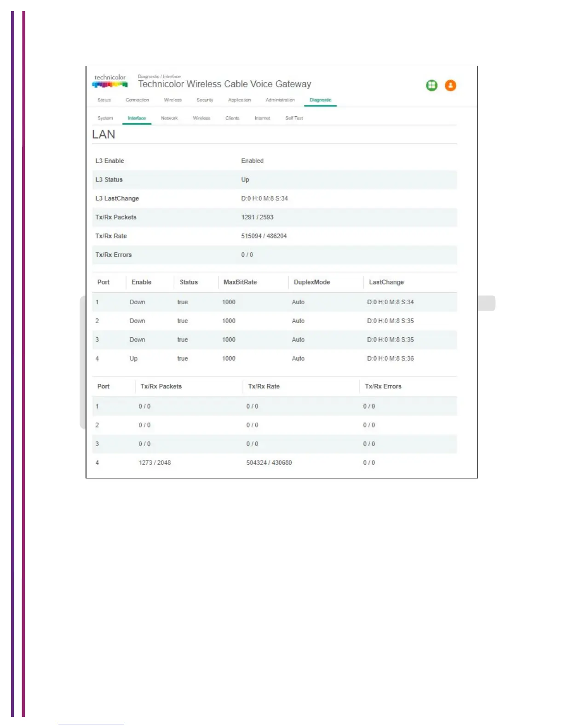The image size is (563, 728).
Task: Open the Administration tab
Action: (280, 100)
